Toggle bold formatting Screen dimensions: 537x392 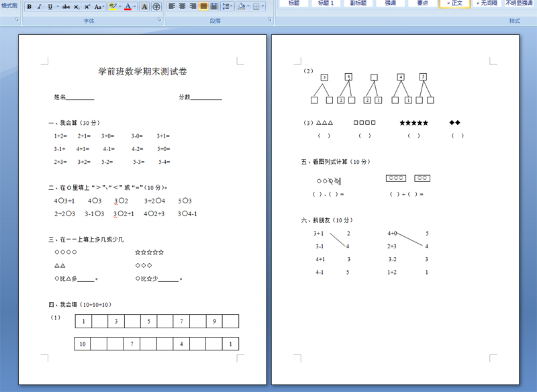(x=30, y=7)
